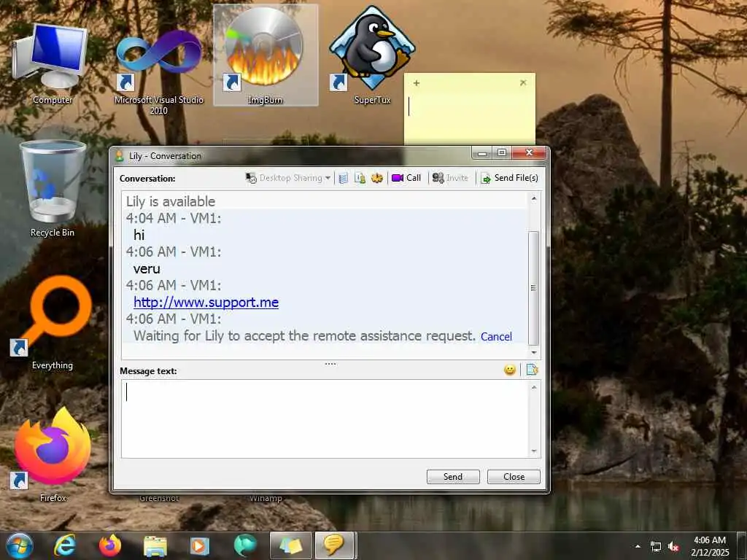Click the Send button
747x560 pixels.
[453, 477]
